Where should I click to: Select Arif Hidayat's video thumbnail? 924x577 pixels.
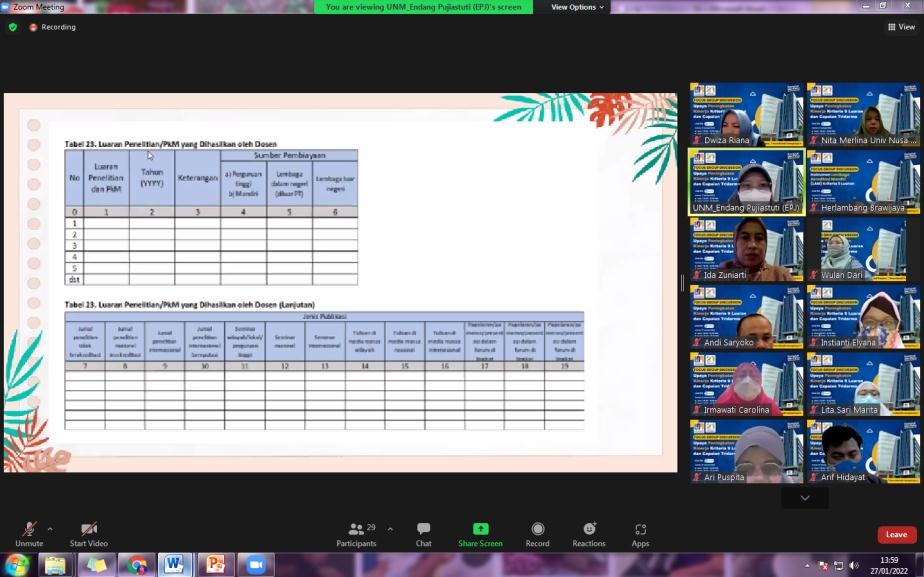[x=863, y=452]
